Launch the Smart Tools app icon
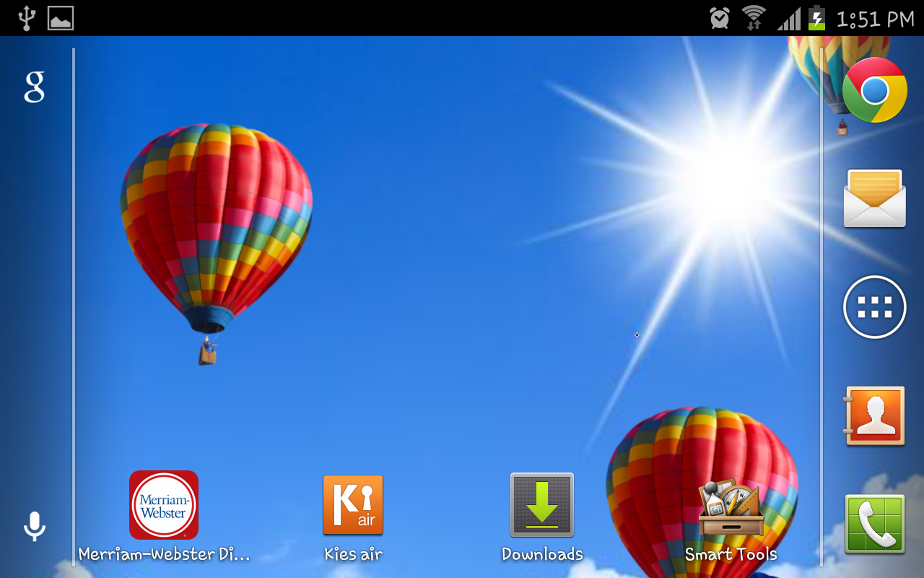The width and height of the screenshot is (924, 578). [731, 507]
